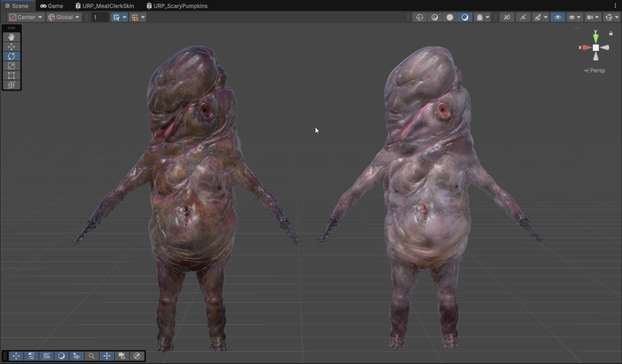
Task: Switch projection via the Persp label
Action: point(595,70)
